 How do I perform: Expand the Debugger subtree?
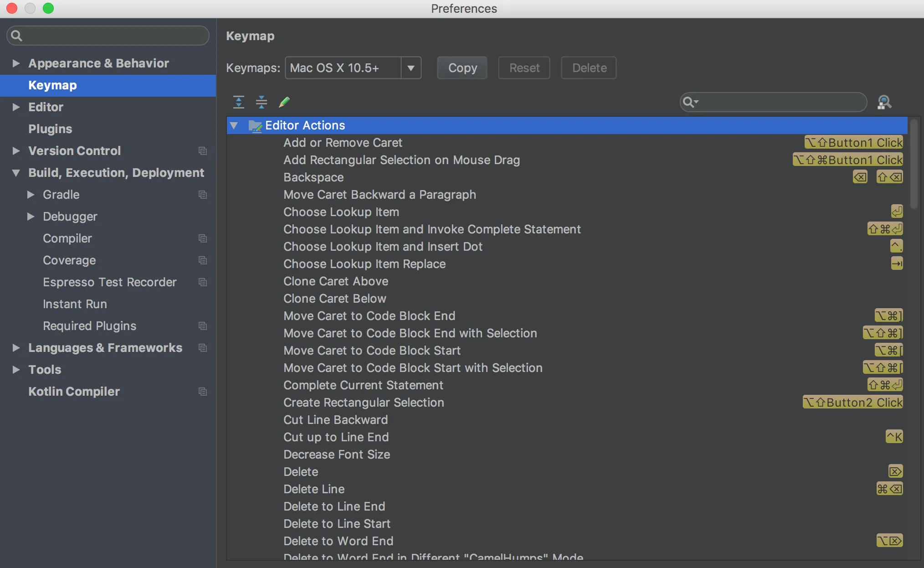tap(31, 217)
